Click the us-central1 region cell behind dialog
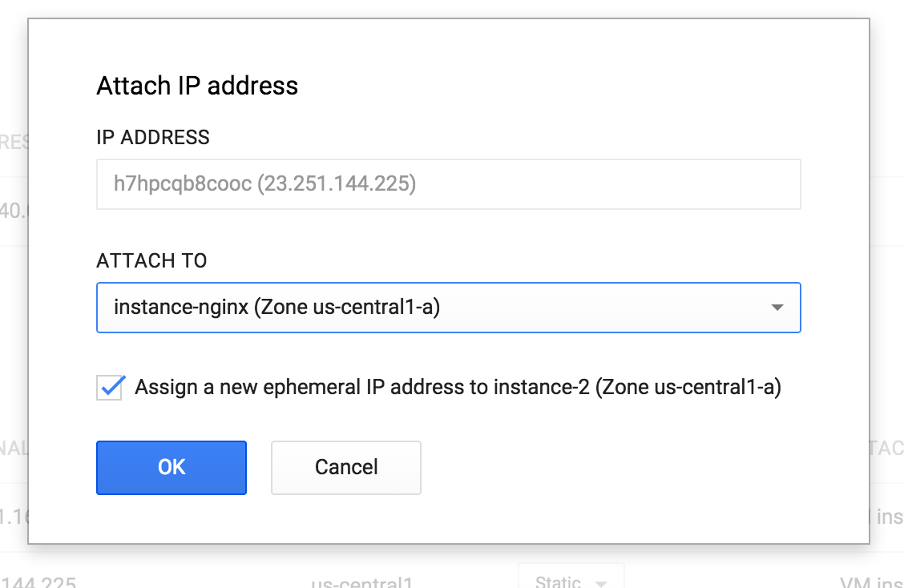The image size is (904, 588). coord(362,582)
